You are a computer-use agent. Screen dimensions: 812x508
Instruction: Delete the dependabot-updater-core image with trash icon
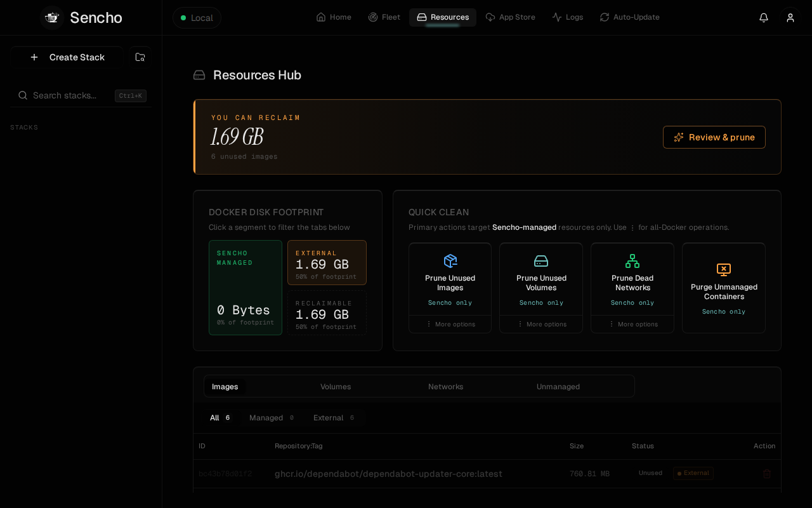tap(767, 474)
